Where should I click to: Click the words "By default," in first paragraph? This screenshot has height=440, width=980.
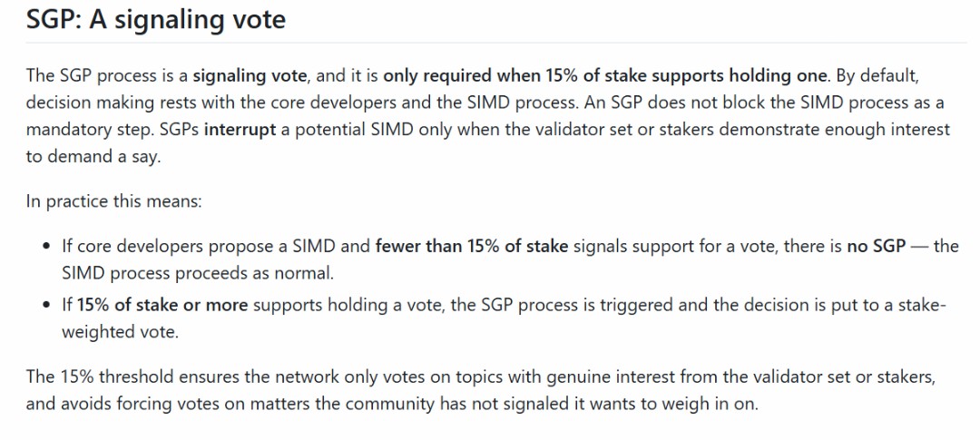[877, 76]
